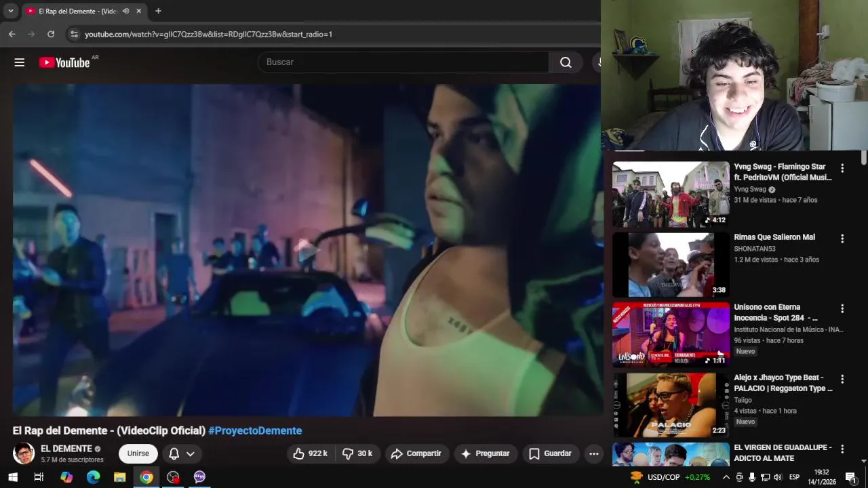The width and height of the screenshot is (868, 488).
Task: Reload the page with the refresh icon
Action: 50,34
